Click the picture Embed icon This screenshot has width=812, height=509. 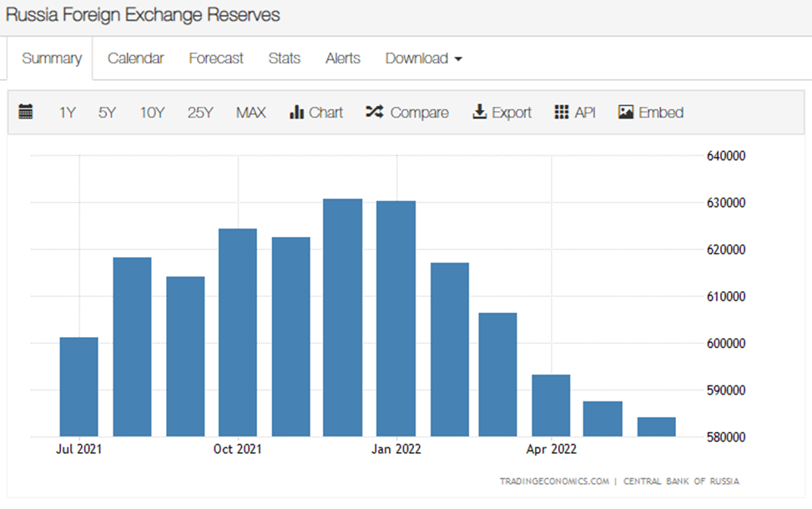[626, 112]
